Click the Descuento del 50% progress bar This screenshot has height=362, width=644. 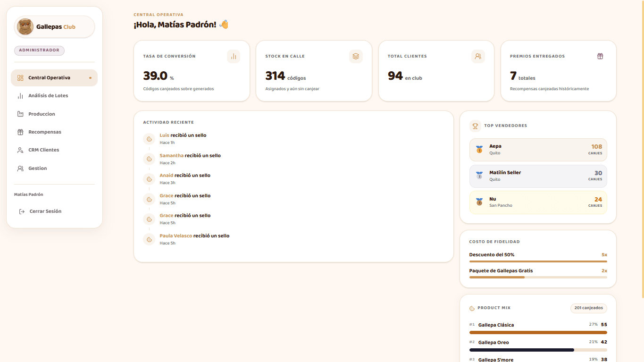coord(538,261)
